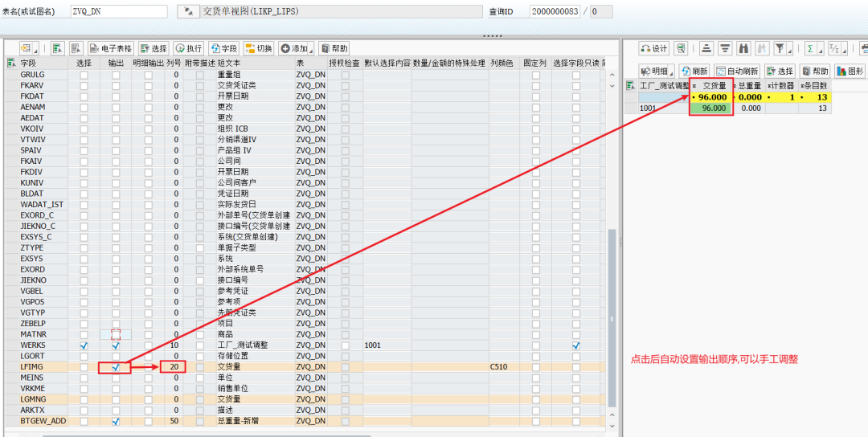Toggle the 输出 checkbox for FKDAT row
The image size is (868, 437).
(116, 96)
